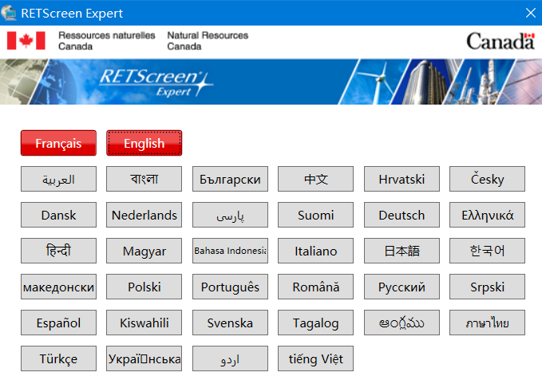Select the Tagalog language button
542x392 pixels.
[315, 323]
